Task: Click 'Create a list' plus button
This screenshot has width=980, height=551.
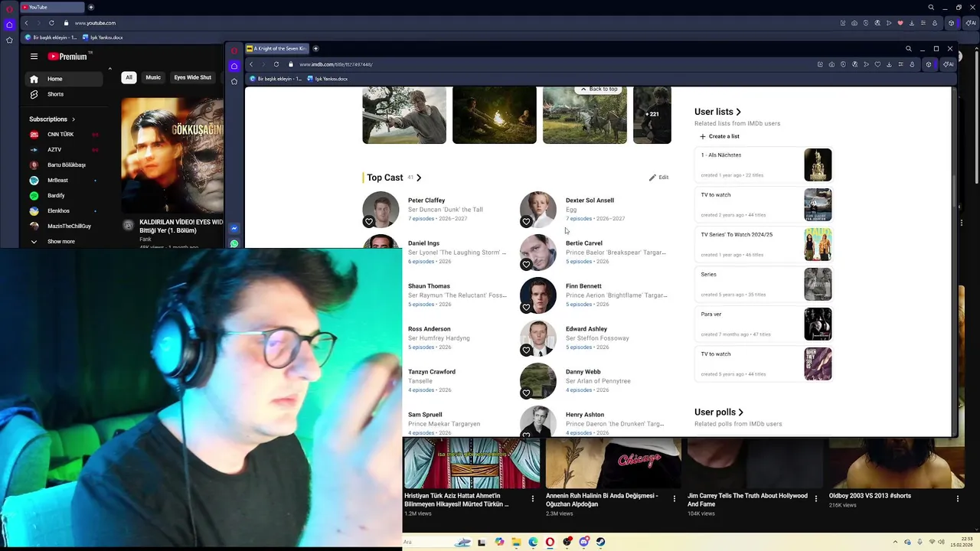Action: click(720, 136)
